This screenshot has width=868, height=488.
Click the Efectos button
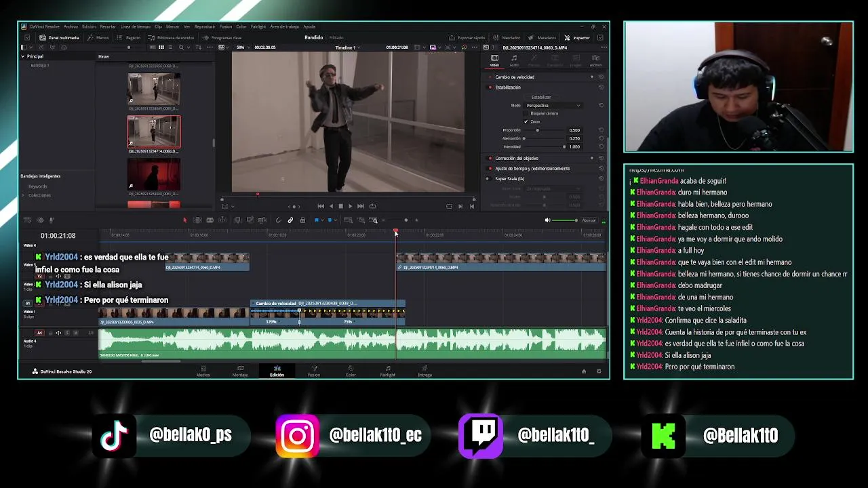(98, 38)
